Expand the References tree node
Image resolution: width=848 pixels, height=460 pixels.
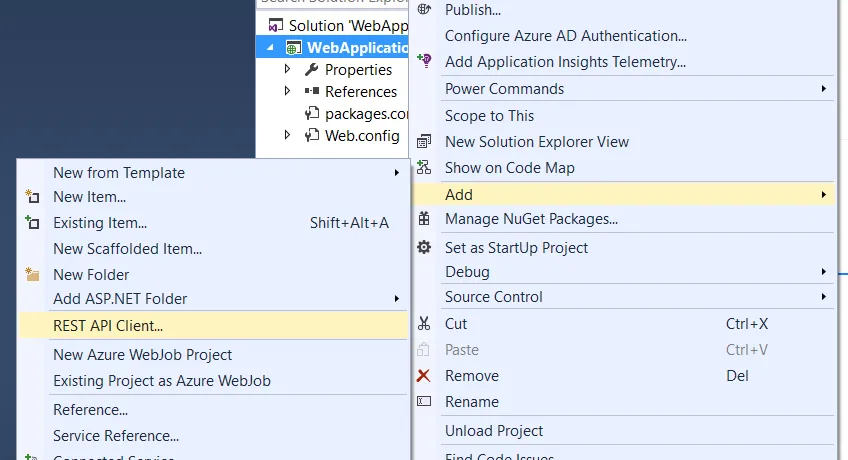[x=288, y=92]
